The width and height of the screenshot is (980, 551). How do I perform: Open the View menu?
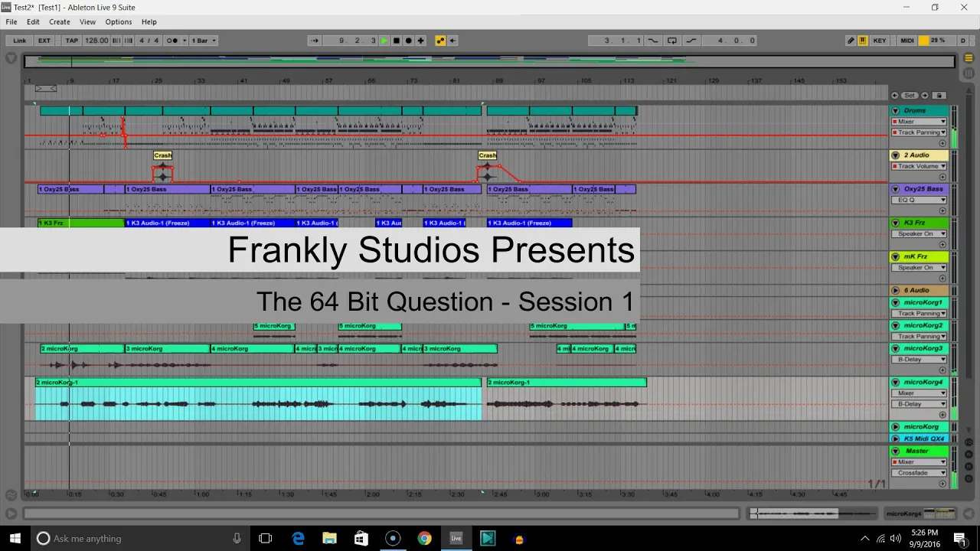pos(88,21)
